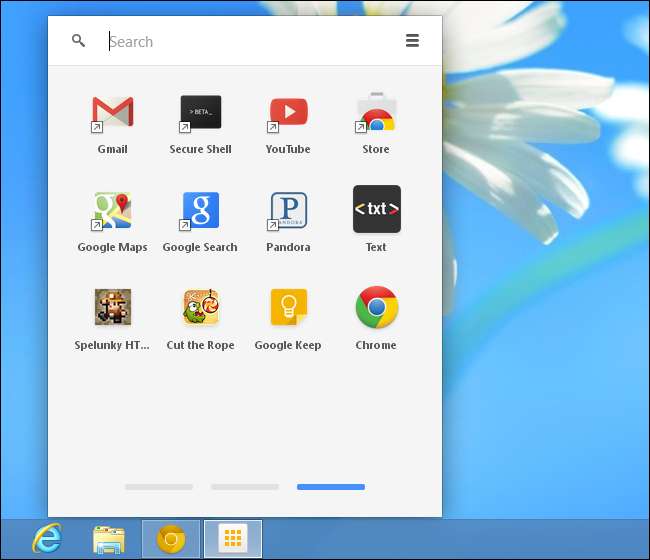
Task: Open the Text editor app
Action: pyautogui.click(x=376, y=210)
